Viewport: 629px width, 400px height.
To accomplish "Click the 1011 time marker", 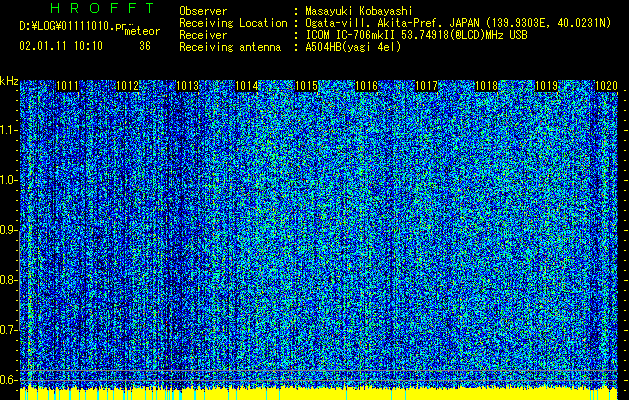I will 67,86.
